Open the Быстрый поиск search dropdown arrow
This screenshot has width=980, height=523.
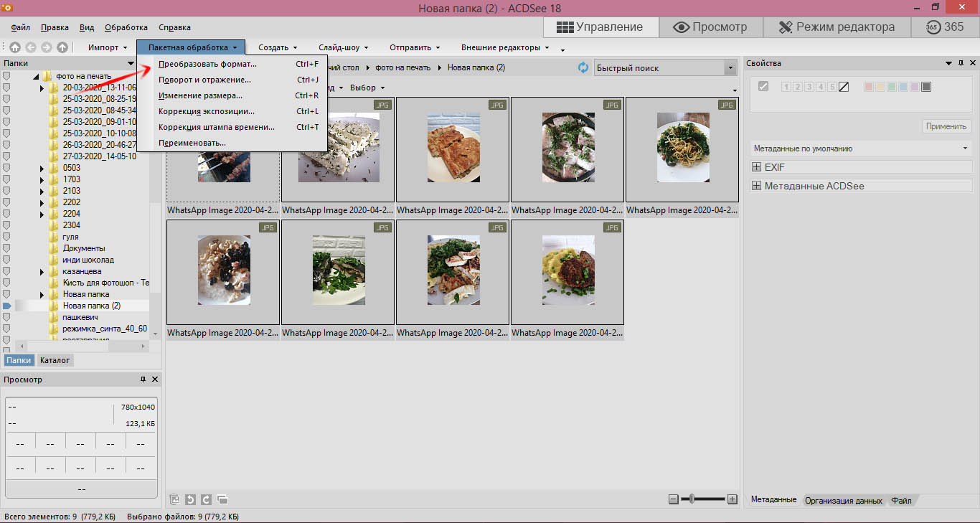(730, 68)
